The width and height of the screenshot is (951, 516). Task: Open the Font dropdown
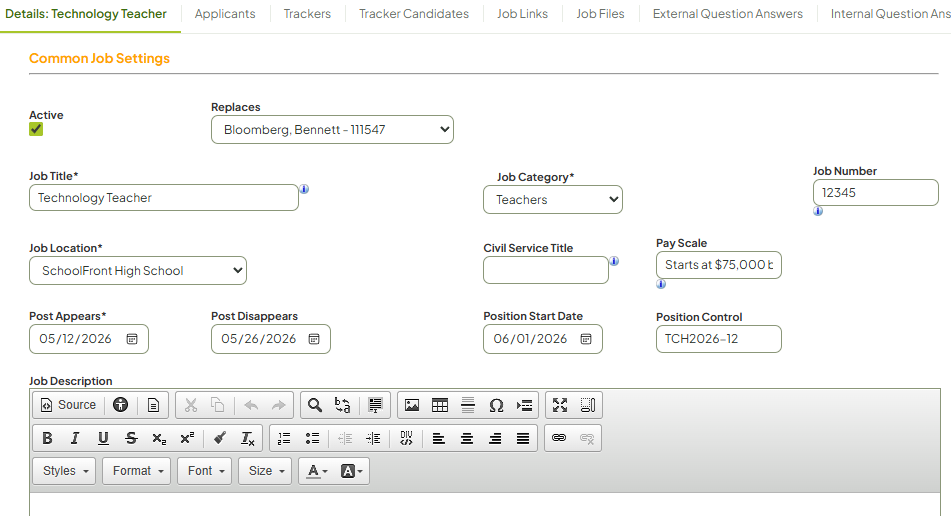coord(205,471)
